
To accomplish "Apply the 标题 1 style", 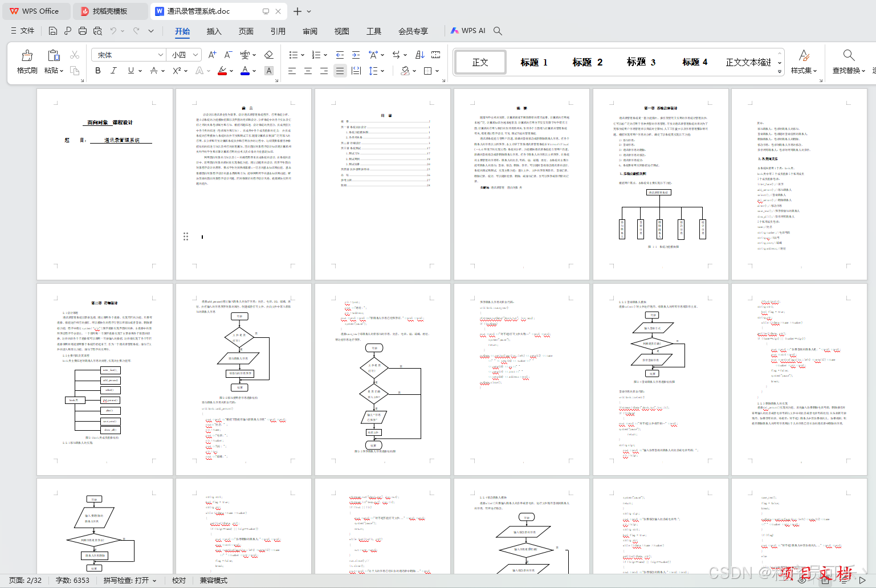I will 533,62.
